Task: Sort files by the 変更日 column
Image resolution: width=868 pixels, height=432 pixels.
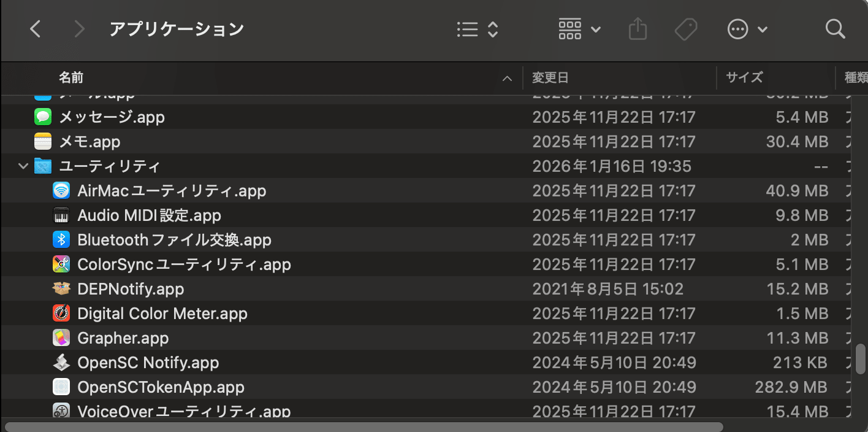Action: (x=550, y=78)
